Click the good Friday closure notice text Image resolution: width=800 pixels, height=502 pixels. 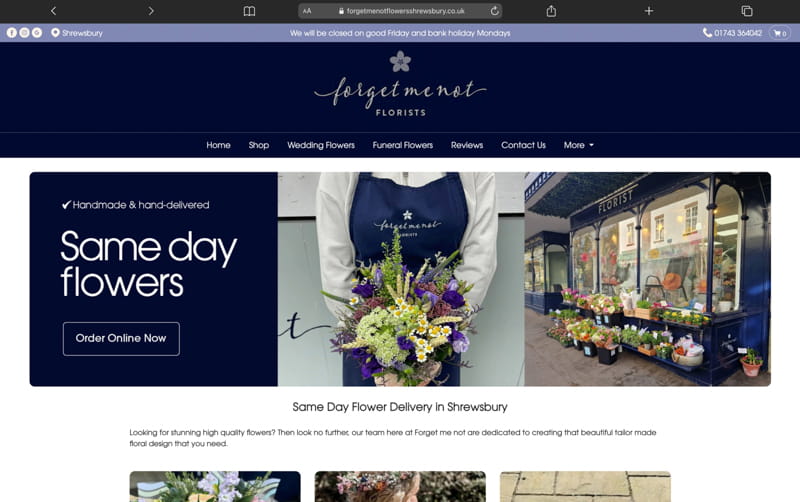click(x=400, y=33)
